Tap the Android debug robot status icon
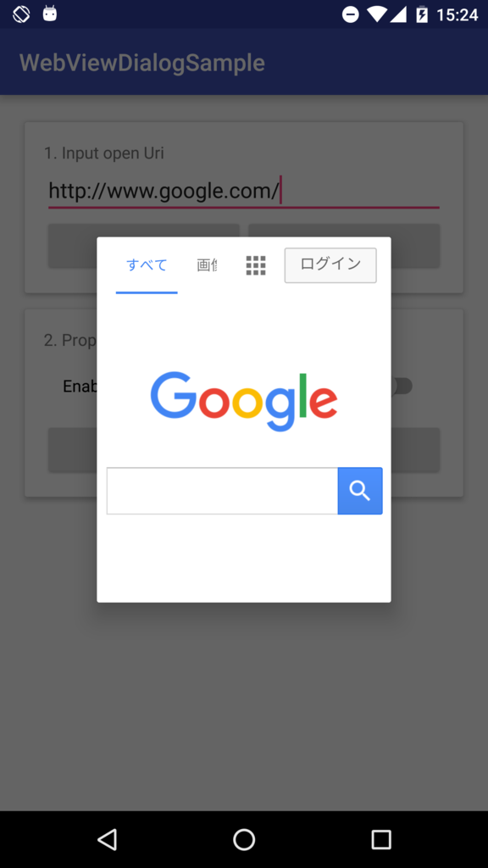 [50, 14]
